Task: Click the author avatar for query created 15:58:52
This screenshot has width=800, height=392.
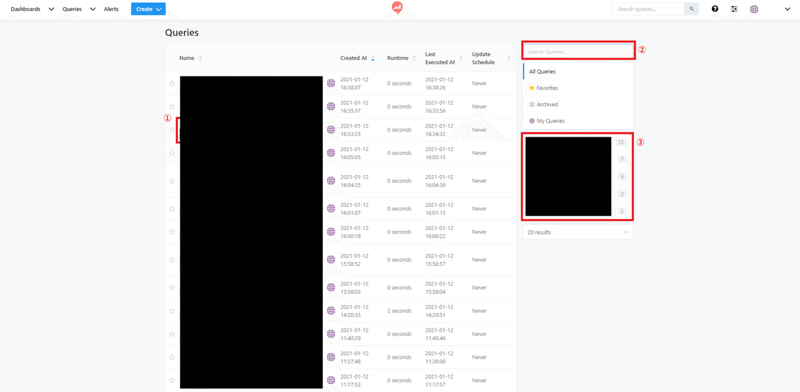Action: pos(331,259)
